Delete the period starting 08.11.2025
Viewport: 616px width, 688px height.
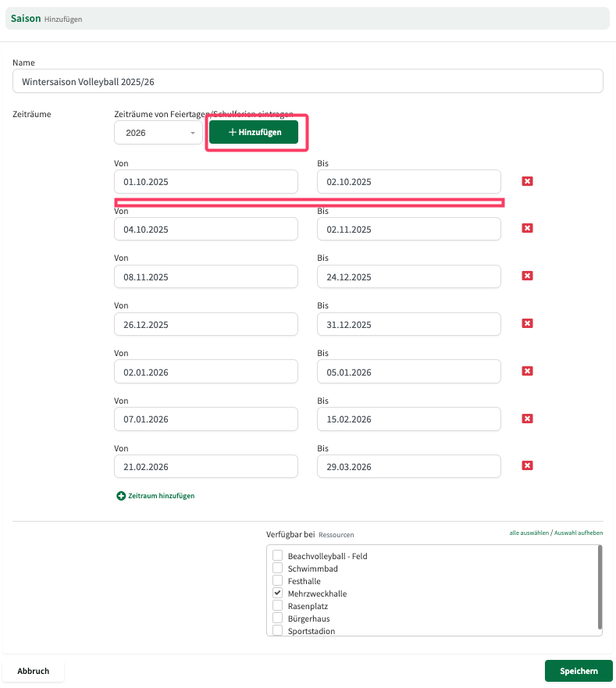[527, 276]
